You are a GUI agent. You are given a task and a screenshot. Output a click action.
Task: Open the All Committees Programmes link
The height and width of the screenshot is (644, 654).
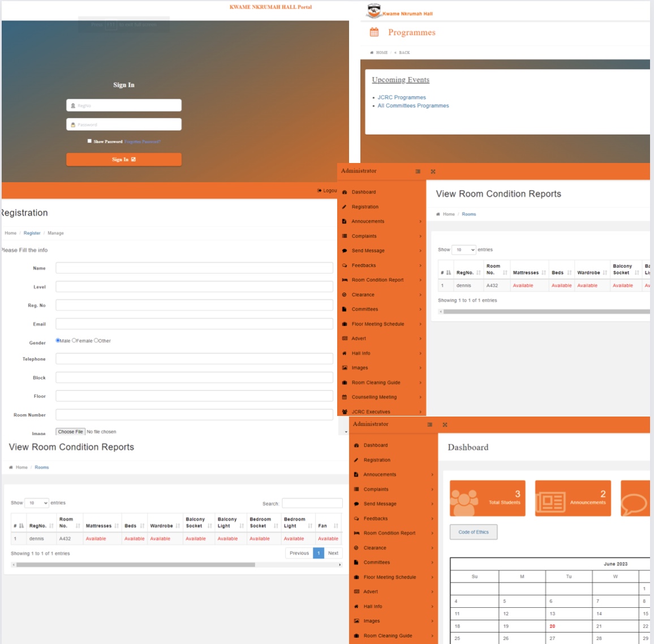[414, 105]
